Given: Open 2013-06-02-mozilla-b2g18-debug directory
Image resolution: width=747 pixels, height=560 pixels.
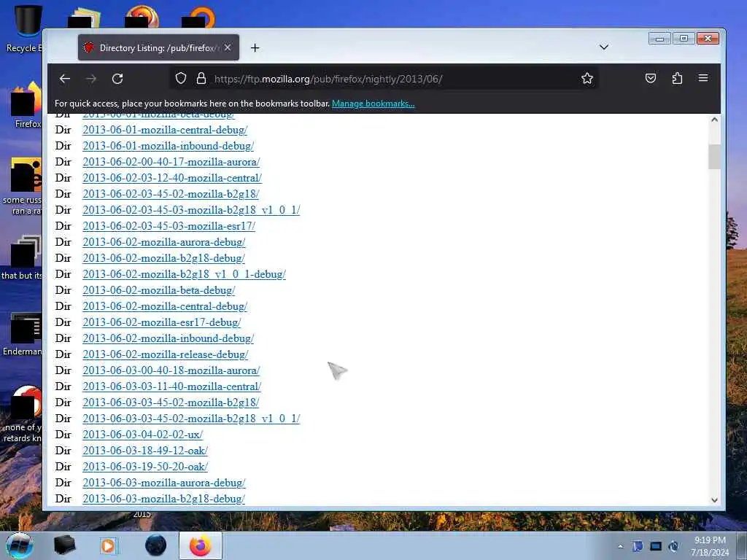Looking at the screenshot, I should [163, 258].
